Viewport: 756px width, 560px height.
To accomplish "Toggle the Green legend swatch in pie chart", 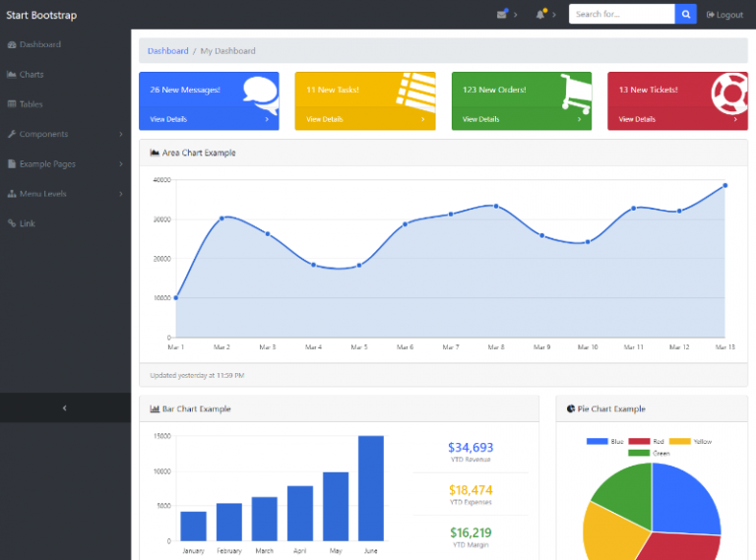I will click(638, 453).
